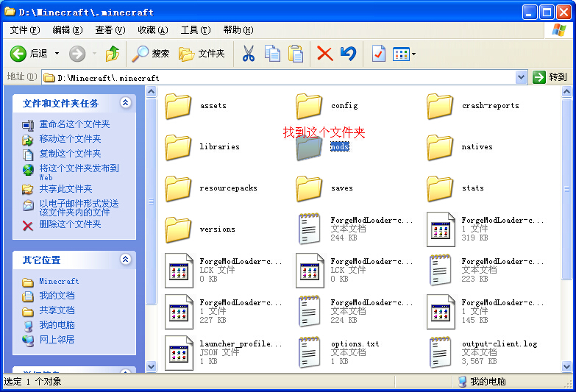This screenshot has width=576, height=392.
Task: Click the Undo arrow icon
Action: pyautogui.click(x=348, y=54)
